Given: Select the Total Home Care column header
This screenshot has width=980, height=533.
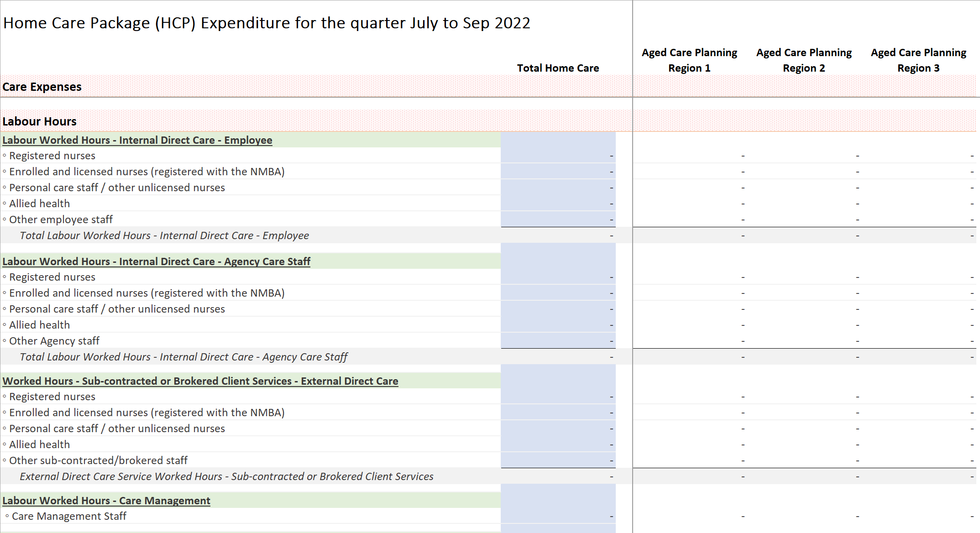Looking at the screenshot, I should coord(558,68).
